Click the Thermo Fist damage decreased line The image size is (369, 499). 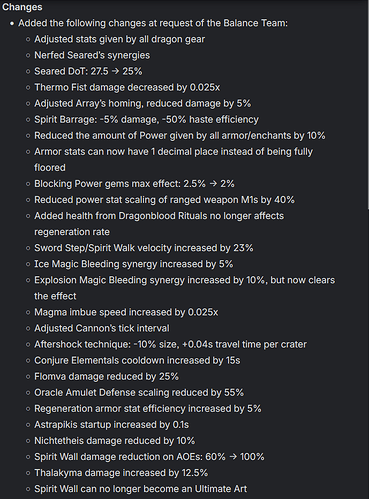coord(127,87)
